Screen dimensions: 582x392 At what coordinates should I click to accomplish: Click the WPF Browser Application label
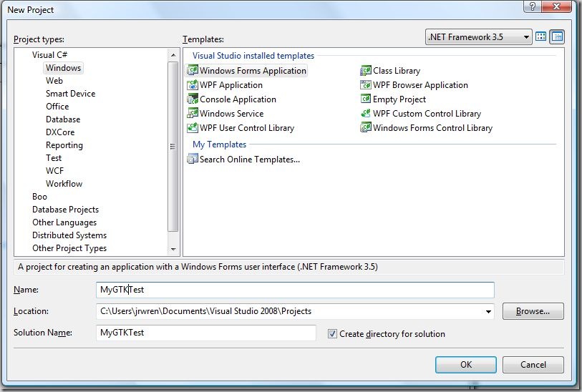pos(420,85)
